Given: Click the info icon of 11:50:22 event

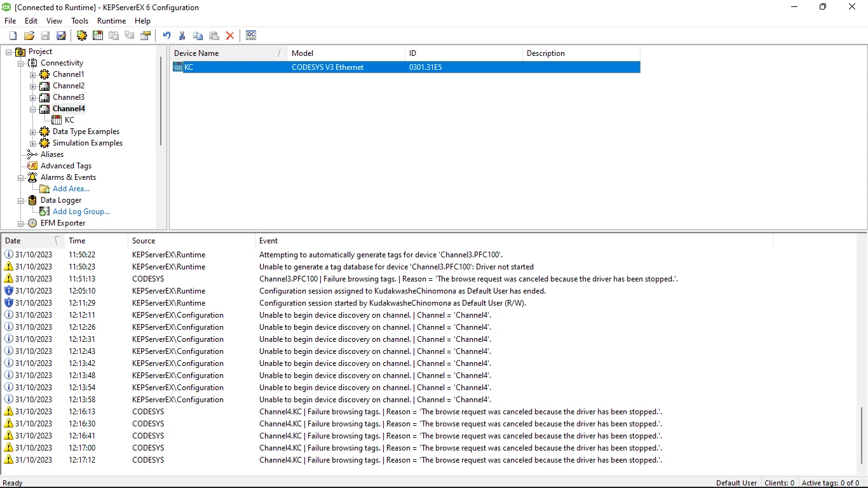Looking at the screenshot, I should pos(9,254).
